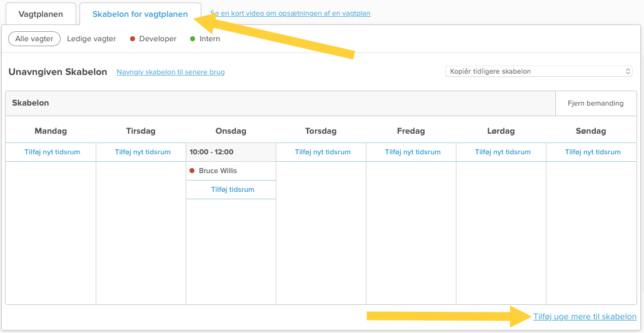Click Navngiv skabelon til senere brug
644x333 pixels.
(x=171, y=72)
